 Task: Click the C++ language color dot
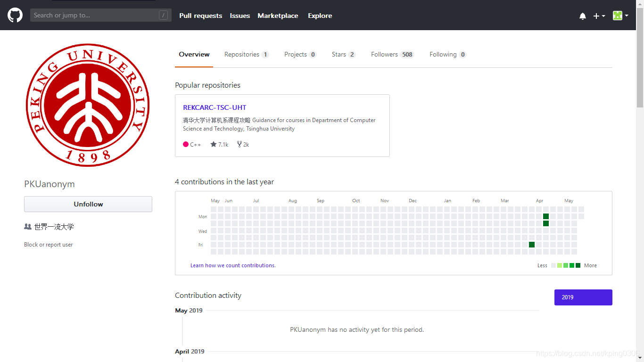coord(186,144)
